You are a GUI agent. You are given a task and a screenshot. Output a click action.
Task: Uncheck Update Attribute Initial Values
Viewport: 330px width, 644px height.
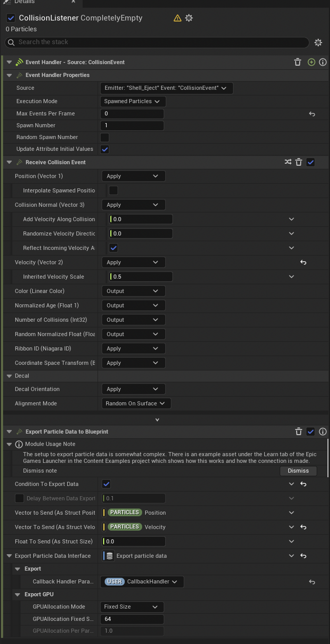(105, 149)
